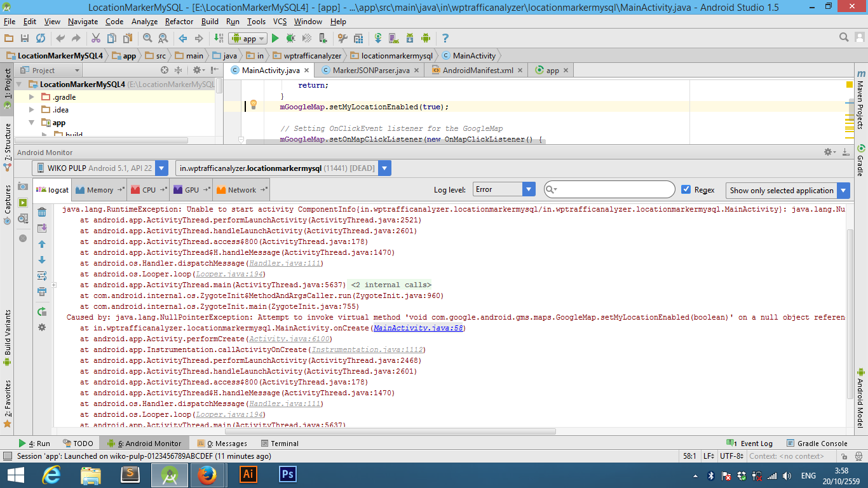The width and height of the screenshot is (868, 488).
Task: Click the intention lightbulb in editor gutter
Action: coord(253,105)
